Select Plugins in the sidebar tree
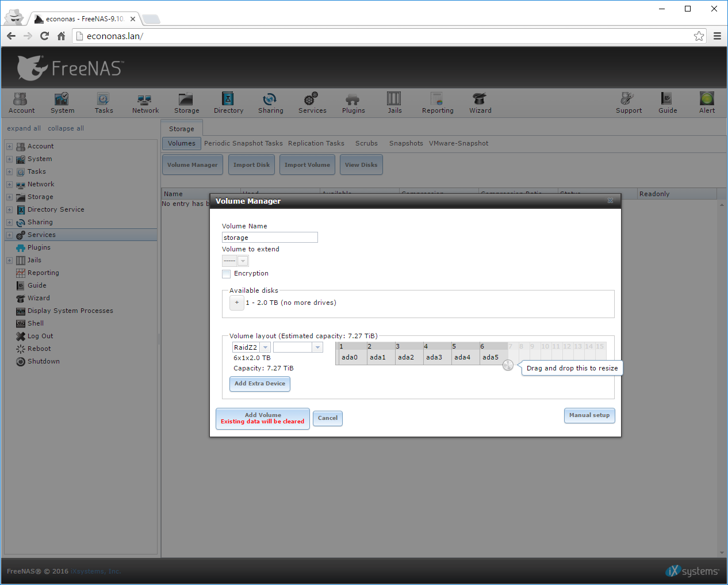This screenshot has width=728, height=585. pos(39,247)
